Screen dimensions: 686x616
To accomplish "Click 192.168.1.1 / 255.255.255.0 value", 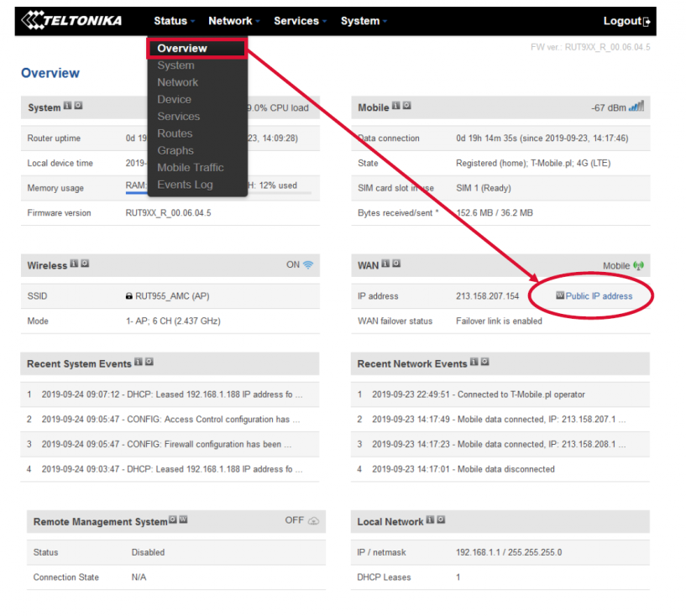I will point(509,552).
